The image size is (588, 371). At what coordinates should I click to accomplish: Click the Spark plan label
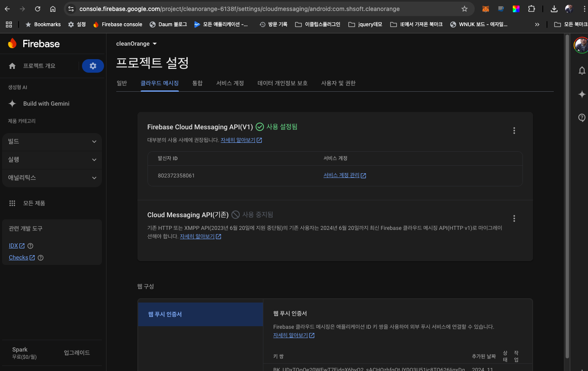click(x=20, y=349)
